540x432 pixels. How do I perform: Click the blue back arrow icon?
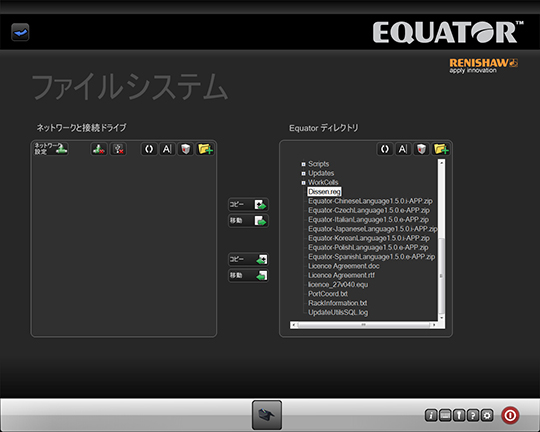tap(20, 32)
